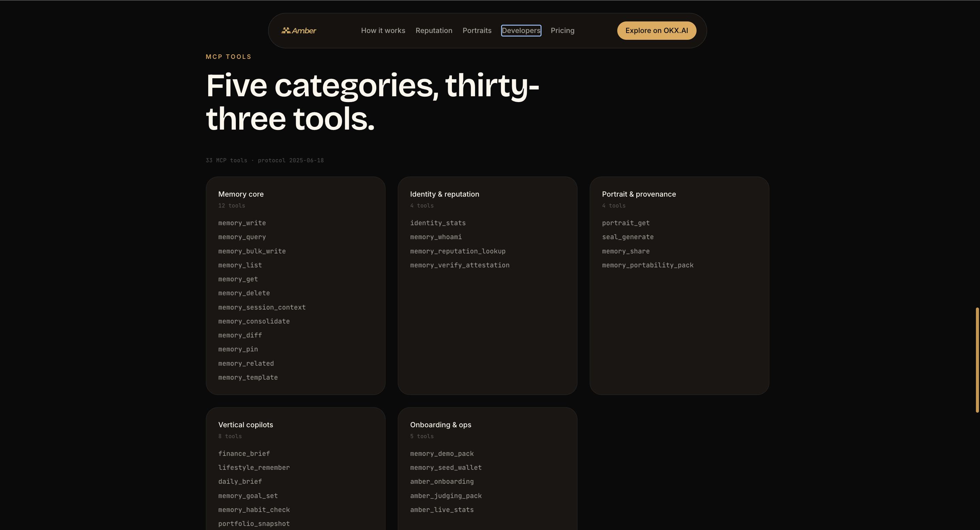Screen dimensions: 980x530
Task: Open the Portraits nav link
Action: pyautogui.click(x=477, y=30)
